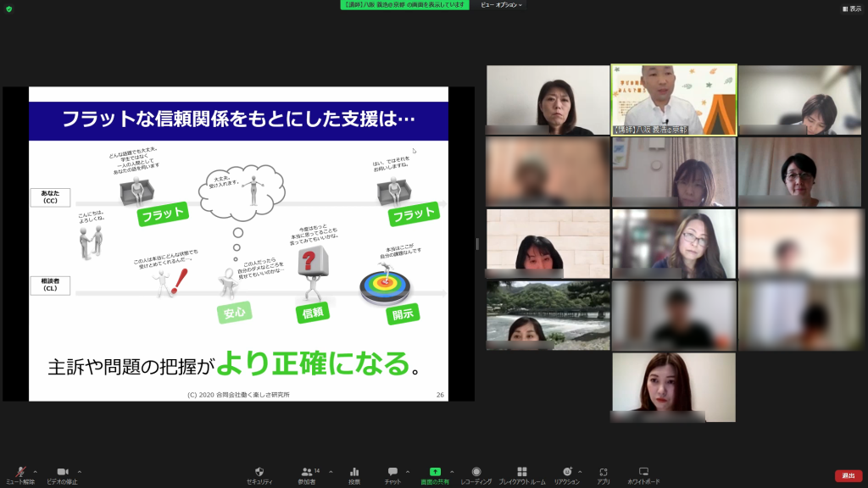Open the Security (セキュリティ) shield icon
Image resolution: width=868 pixels, height=488 pixels.
(x=259, y=474)
